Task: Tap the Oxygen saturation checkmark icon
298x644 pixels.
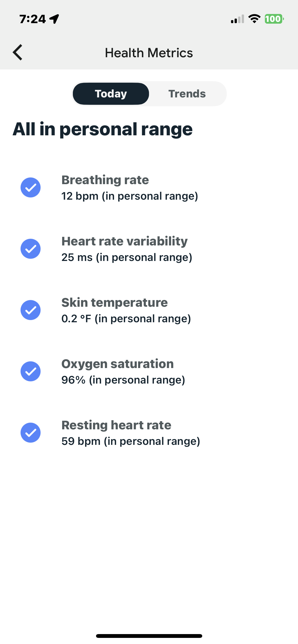Action: pyautogui.click(x=31, y=371)
